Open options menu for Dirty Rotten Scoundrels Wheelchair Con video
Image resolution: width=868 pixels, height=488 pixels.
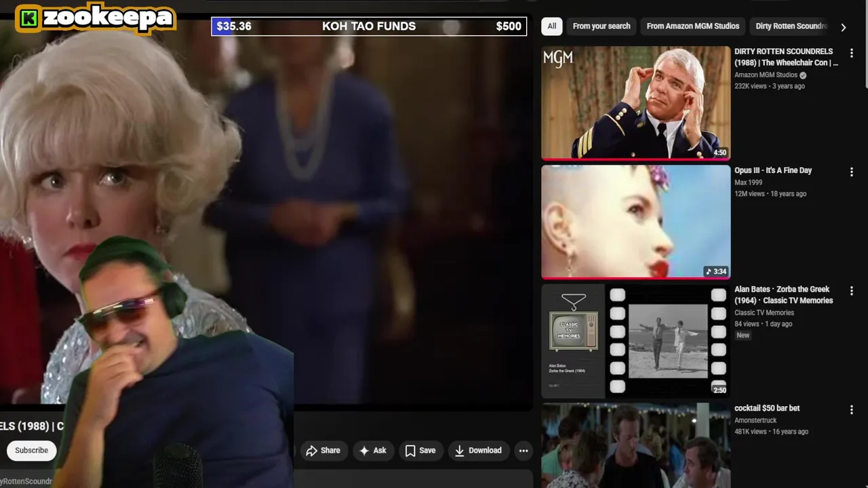(x=852, y=54)
